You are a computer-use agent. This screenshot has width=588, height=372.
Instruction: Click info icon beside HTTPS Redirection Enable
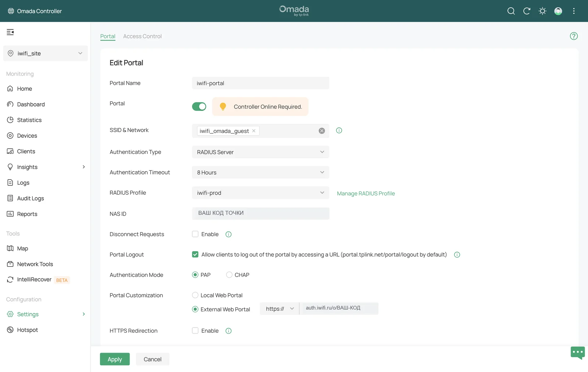[x=229, y=331]
